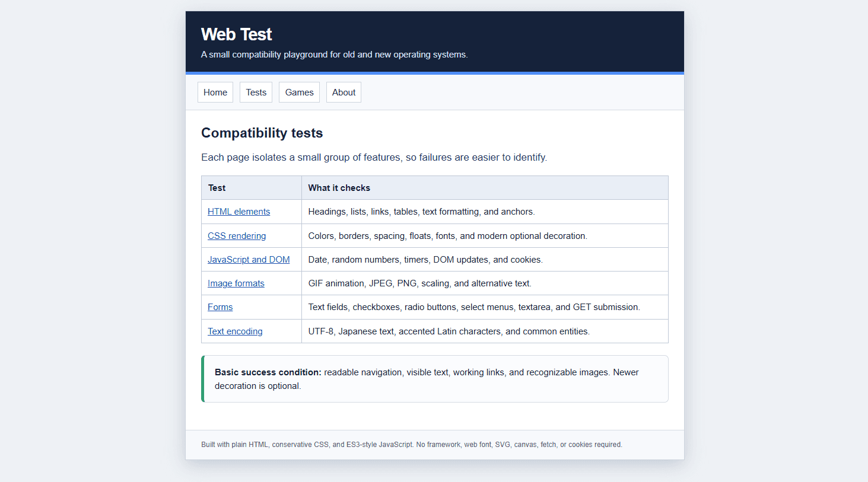The image size is (868, 482).
Task: Open the JavaScript and DOM test link
Action: 249,260
